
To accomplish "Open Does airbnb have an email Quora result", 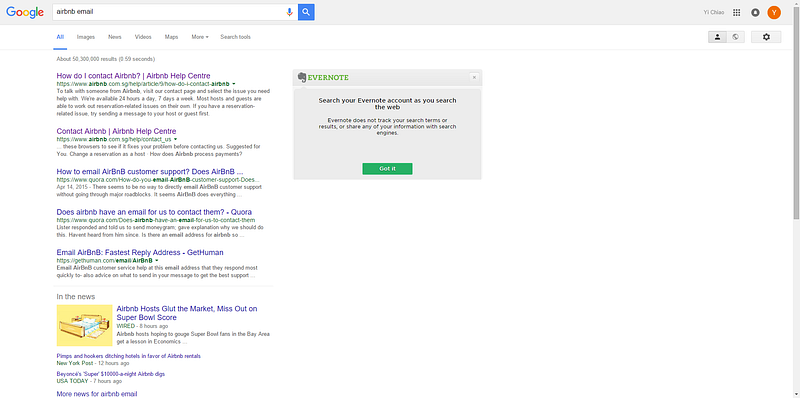I will [x=154, y=212].
